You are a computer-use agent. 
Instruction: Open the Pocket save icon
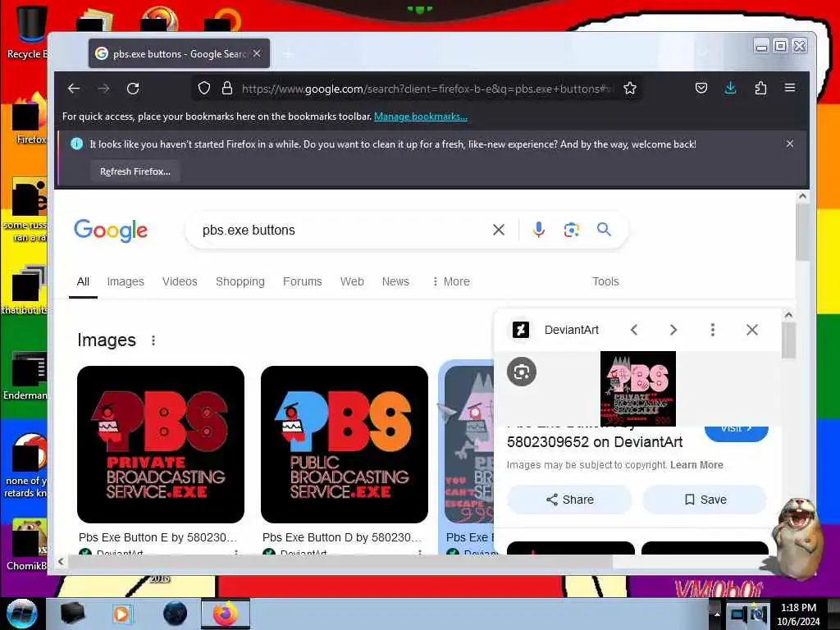[x=701, y=88]
